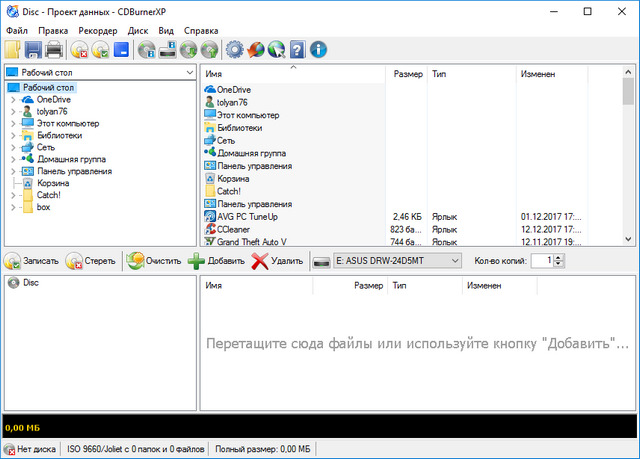Screen dimensions: 640x459
Task: Click the Print icon in the toolbar
Action: (54, 48)
